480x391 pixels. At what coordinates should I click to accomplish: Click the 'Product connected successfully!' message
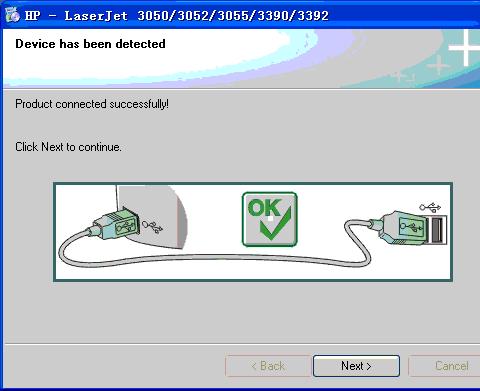(x=92, y=104)
